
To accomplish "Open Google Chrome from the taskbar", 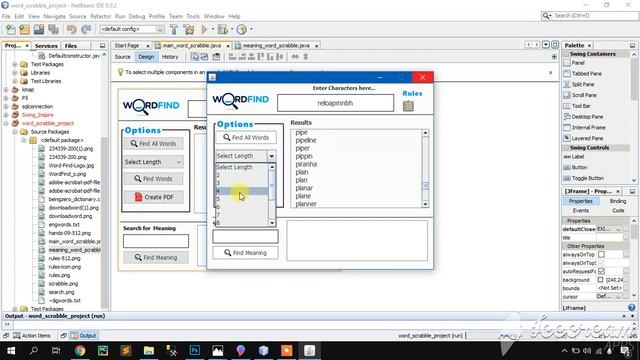I will [x=80, y=351].
